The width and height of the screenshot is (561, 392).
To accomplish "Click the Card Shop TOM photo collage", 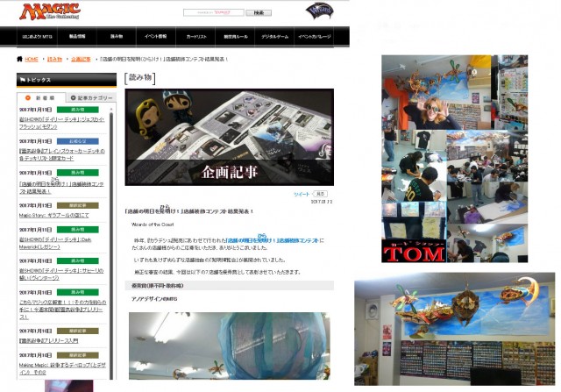I will pos(455,159).
